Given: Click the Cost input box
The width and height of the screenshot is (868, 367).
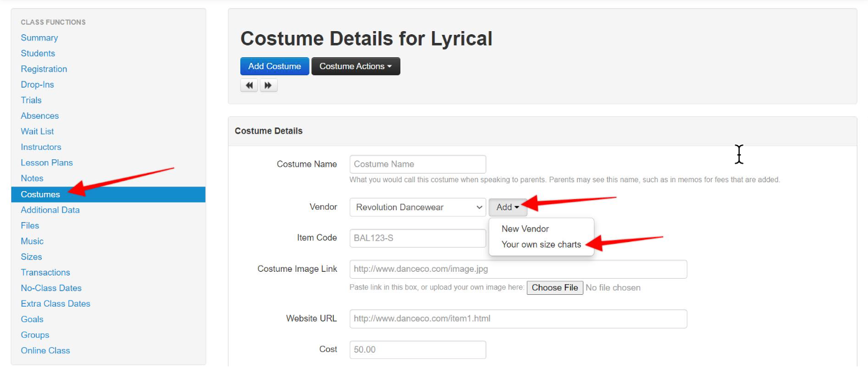Looking at the screenshot, I should [x=418, y=350].
